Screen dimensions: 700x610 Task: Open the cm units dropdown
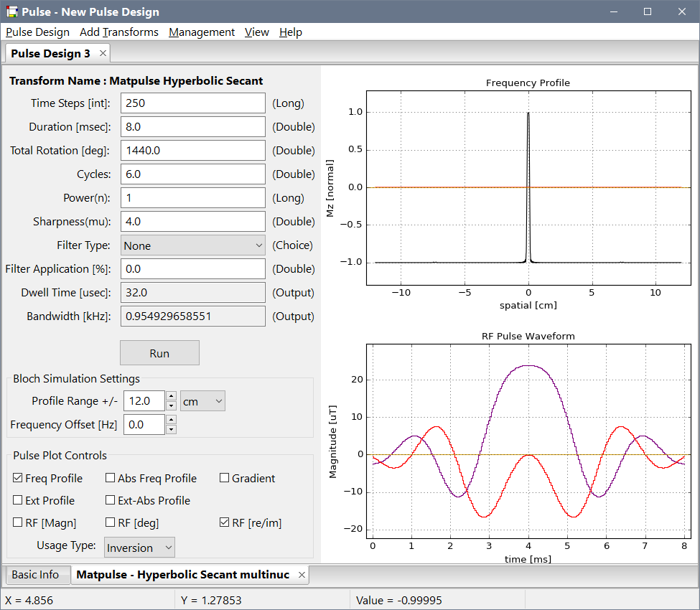202,401
